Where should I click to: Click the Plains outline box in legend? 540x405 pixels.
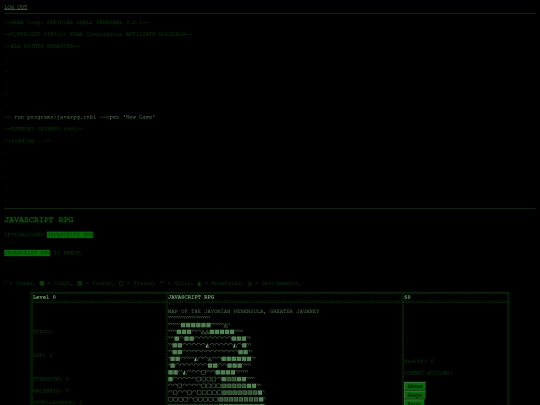click(121, 283)
